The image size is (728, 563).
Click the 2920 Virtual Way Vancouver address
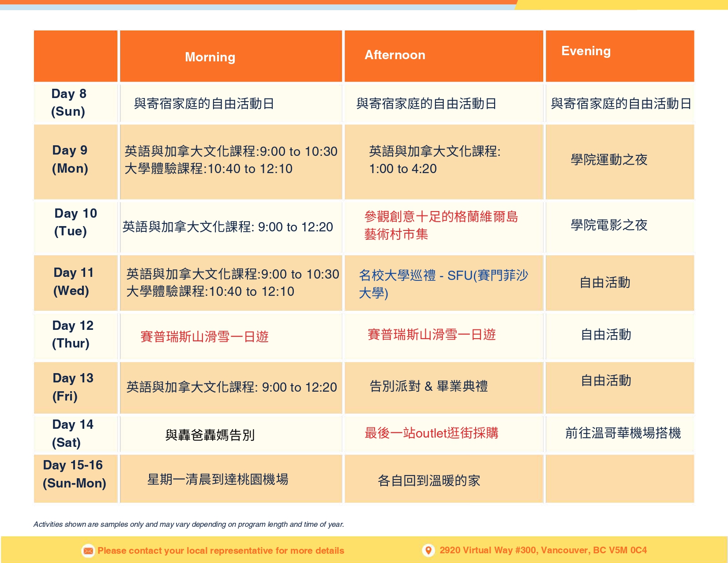coord(543,550)
